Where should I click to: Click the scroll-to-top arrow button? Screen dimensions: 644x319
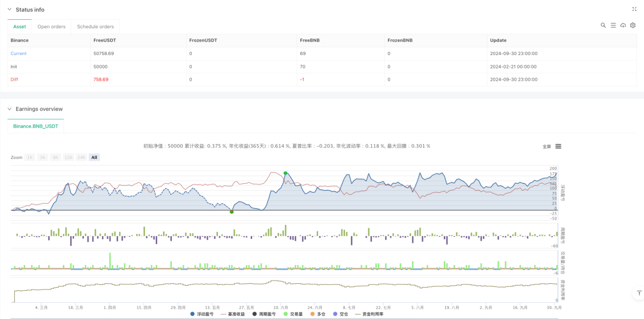click(x=637, y=294)
